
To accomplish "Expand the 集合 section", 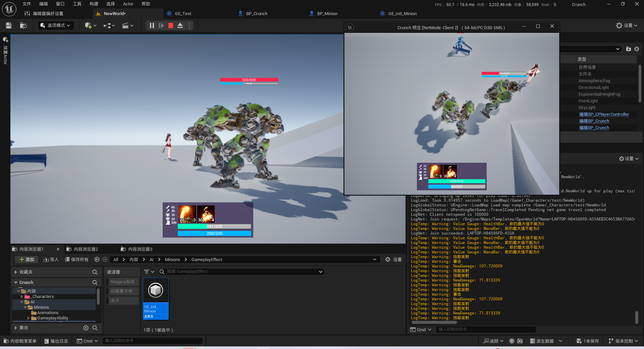I will pyautogui.click(x=16, y=328).
